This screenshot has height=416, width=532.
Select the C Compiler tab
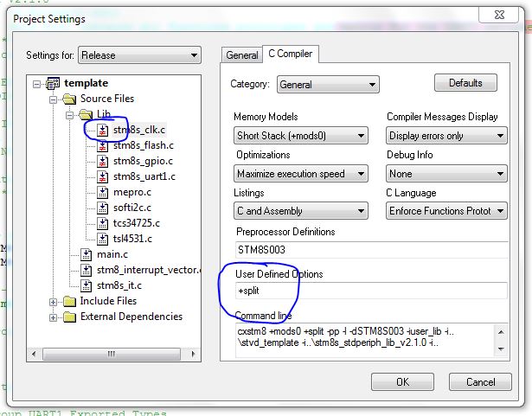coord(291,54)
